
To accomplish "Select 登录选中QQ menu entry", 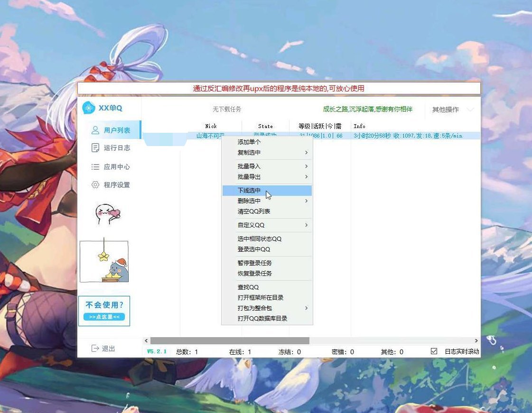I will point(254,249).
